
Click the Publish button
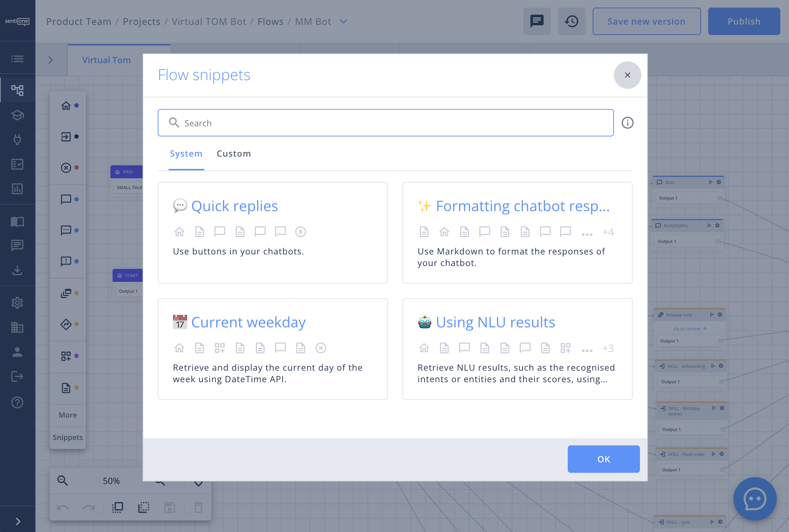coord(744,21)
